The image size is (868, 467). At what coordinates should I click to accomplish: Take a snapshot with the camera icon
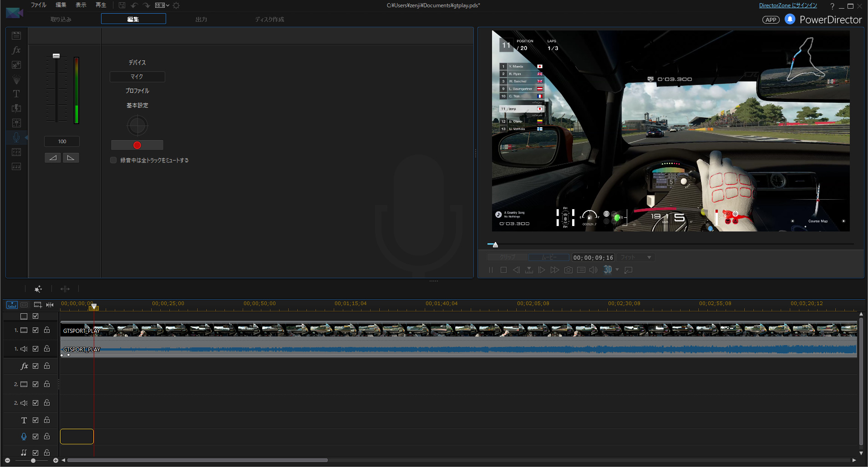[x=569, y=270]
